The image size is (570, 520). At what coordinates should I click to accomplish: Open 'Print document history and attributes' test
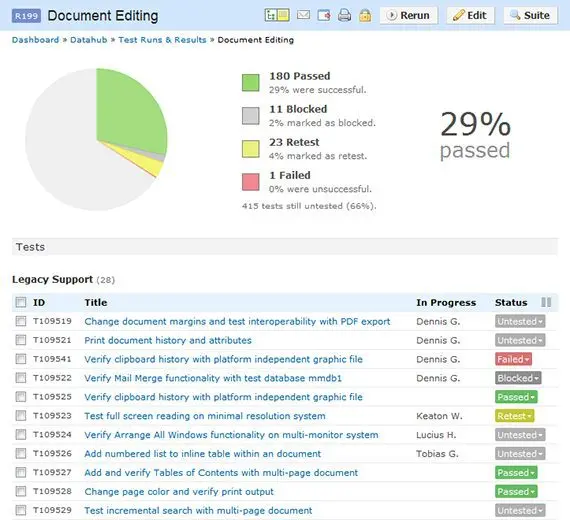pyautogui.click(x=168, y=340)
